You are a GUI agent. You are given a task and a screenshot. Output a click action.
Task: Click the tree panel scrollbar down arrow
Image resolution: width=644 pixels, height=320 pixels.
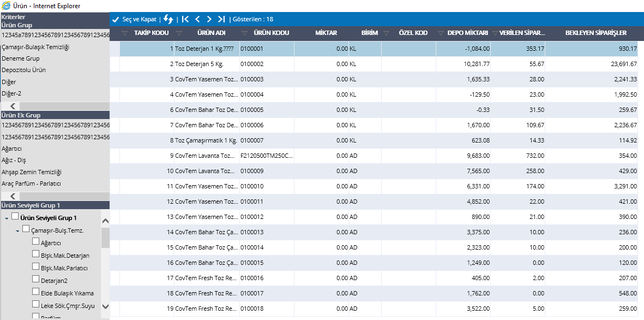[105, 306]
